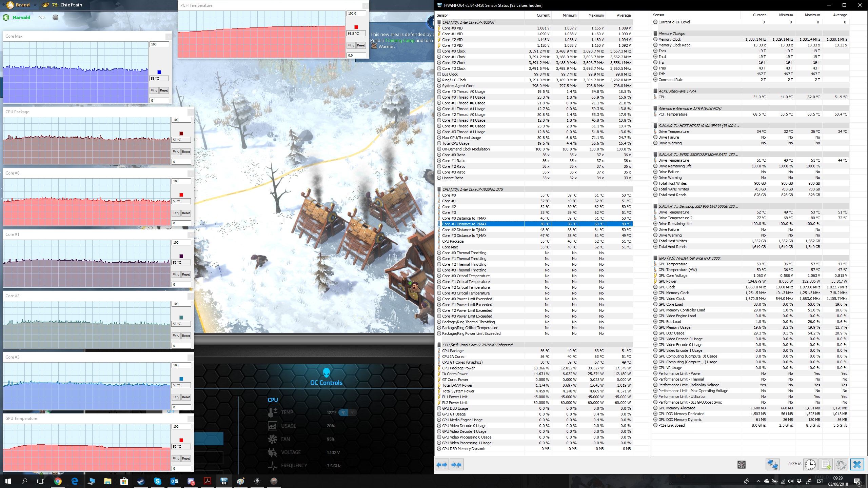868x488 pixels.
Task: Open Outlook from the taskbar
Action: 174,481
